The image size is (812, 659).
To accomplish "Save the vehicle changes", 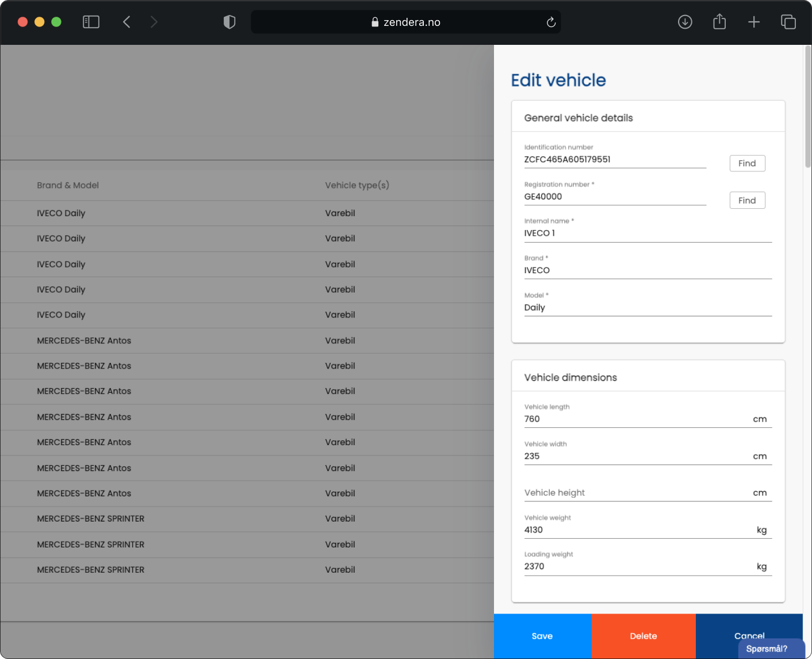I will pyautogui.click(x=542, y=636).
